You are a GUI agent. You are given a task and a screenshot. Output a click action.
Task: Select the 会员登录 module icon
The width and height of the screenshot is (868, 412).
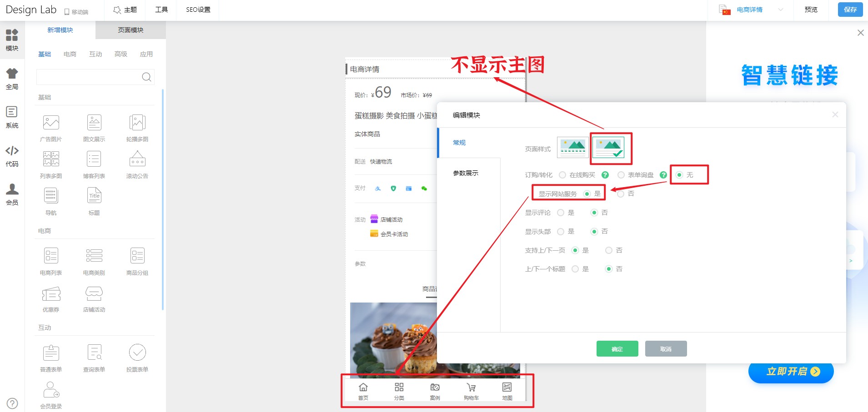51,390
